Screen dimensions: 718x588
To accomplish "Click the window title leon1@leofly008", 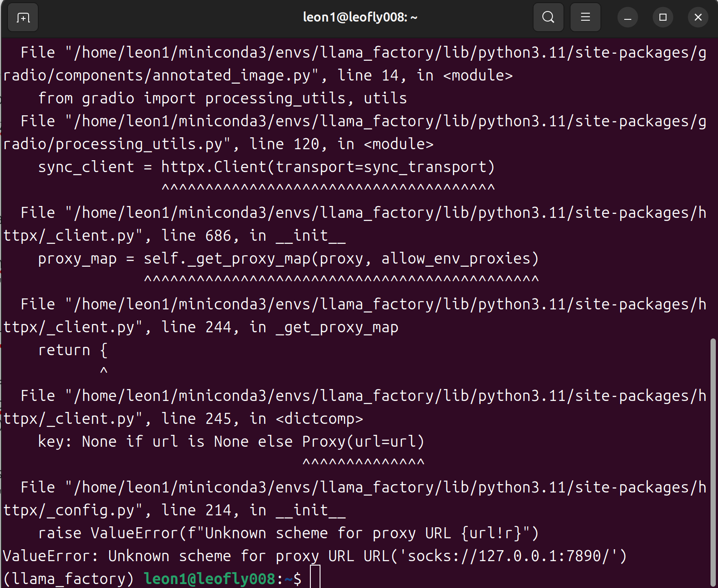I will click(x=360, y=18).
